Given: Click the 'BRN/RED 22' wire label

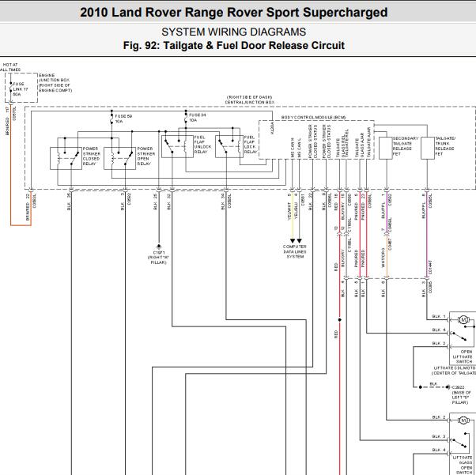Looking at the screenshot, I should tap(28, 208).
